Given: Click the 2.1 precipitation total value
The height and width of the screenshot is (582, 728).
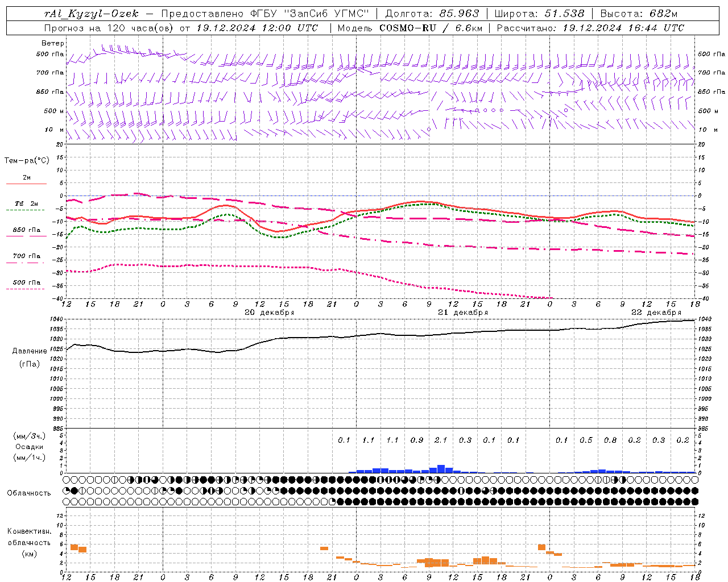Looking at the screenshot, I should (x=441, y=440).
